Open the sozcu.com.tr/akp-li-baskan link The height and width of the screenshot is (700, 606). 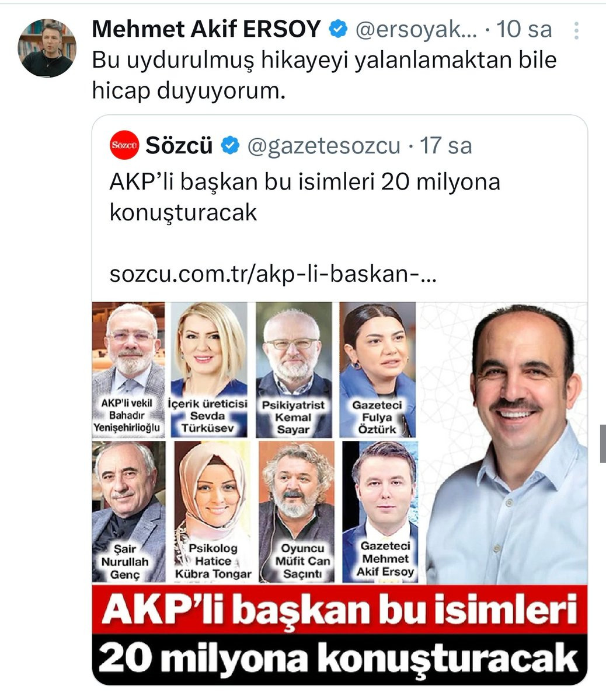pyautogui.click(x=273, y=274)
